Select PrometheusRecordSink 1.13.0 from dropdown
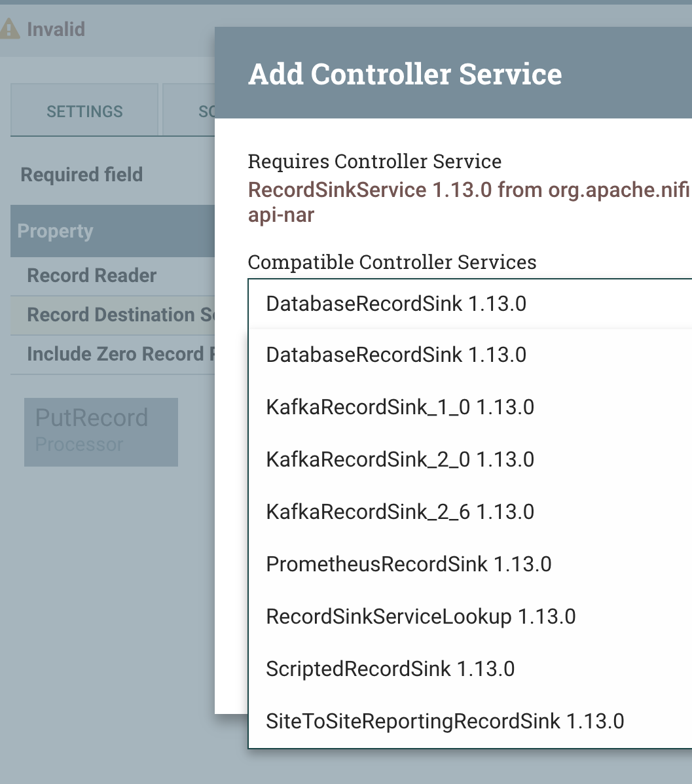Screen dimensions: 692x784 pos(409,564)
